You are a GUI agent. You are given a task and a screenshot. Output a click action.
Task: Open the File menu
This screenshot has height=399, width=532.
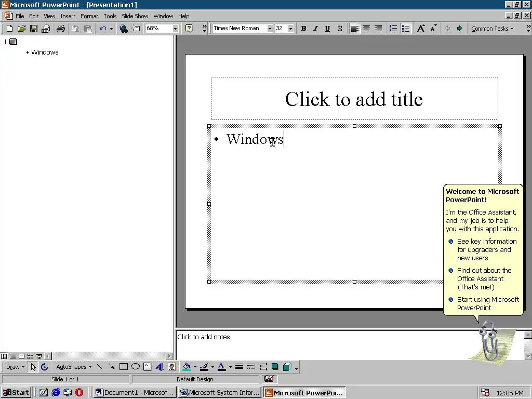click(20, 16)
